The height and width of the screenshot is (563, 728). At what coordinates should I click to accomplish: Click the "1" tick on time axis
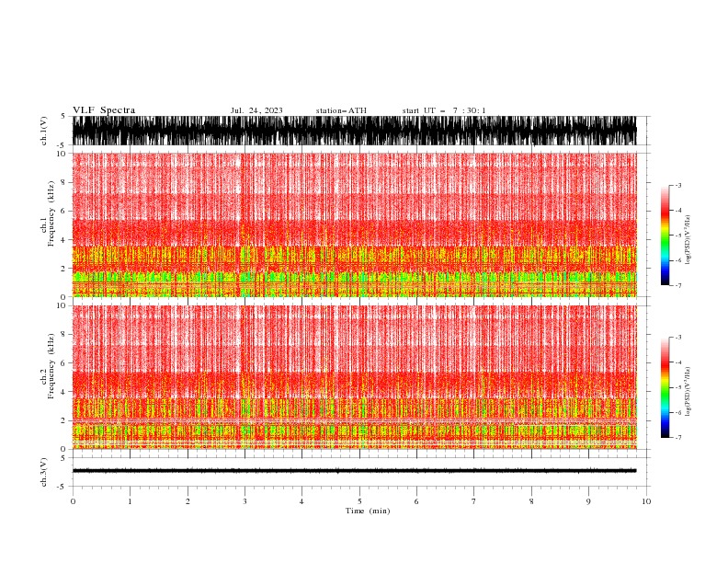tap(130, 501)
